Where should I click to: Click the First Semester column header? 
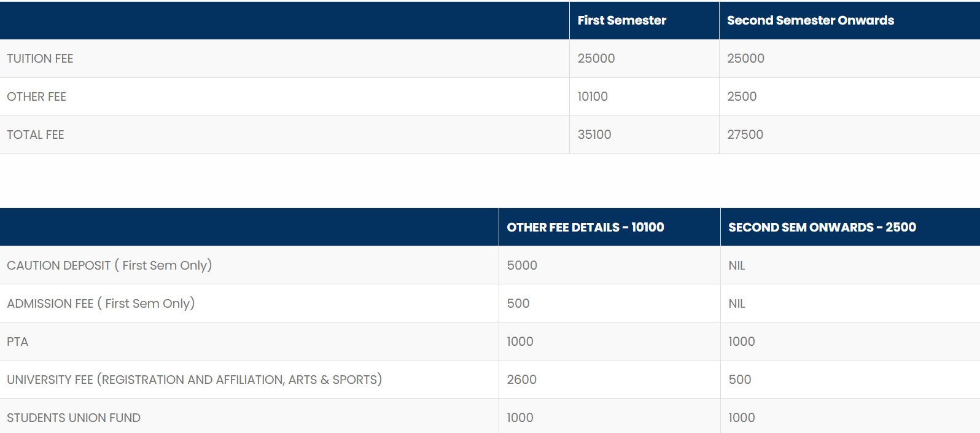coord(621,20)
